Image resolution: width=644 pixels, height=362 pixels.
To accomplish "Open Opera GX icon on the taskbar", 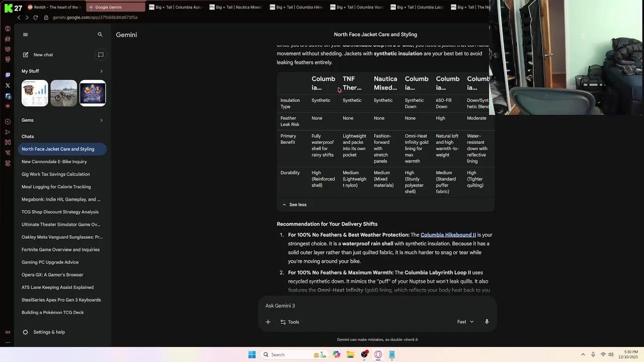I will (378, 354).
